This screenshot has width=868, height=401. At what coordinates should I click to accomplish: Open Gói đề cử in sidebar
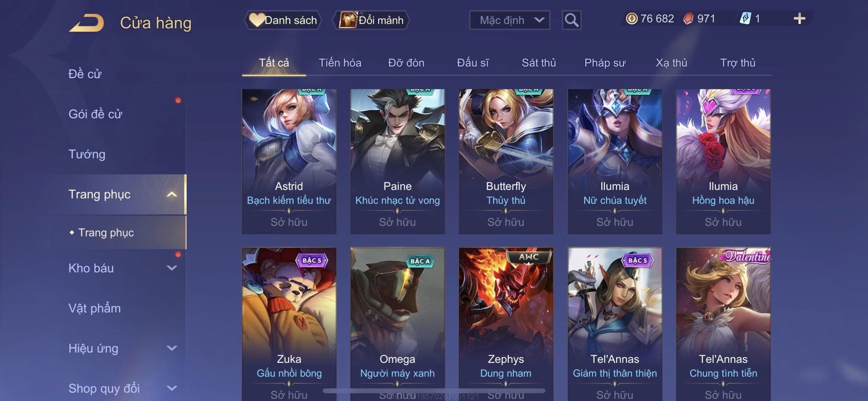pos(95,114)
